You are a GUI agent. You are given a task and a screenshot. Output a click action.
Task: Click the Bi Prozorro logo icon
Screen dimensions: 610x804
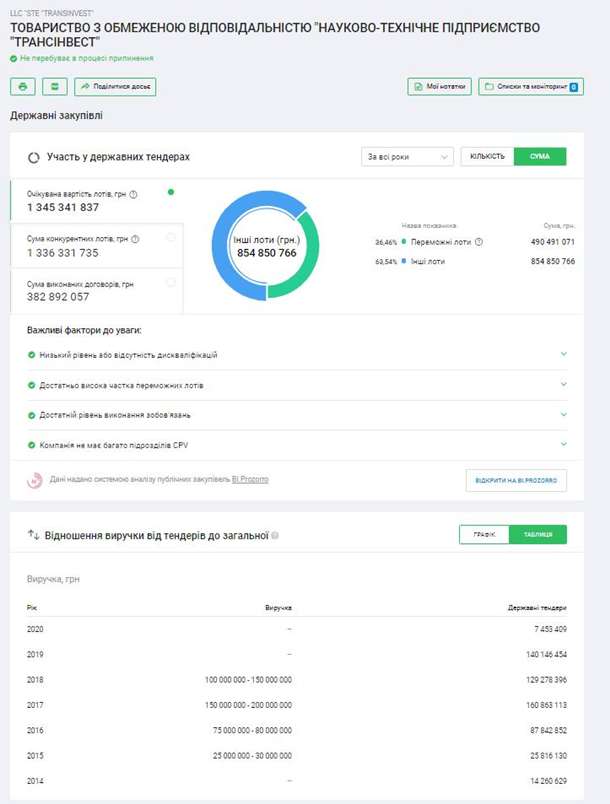(x=35, y=480)
